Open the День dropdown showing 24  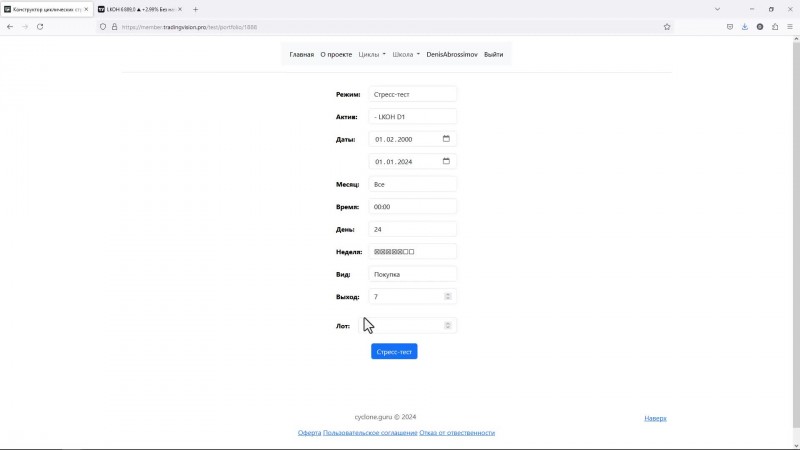(413, 229)
